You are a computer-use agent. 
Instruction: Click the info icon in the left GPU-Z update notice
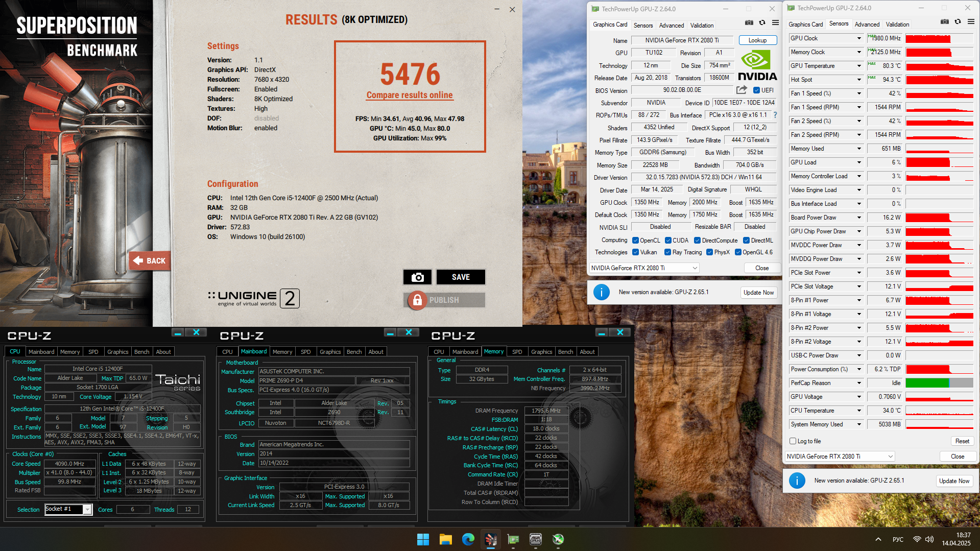click(602, 292)
